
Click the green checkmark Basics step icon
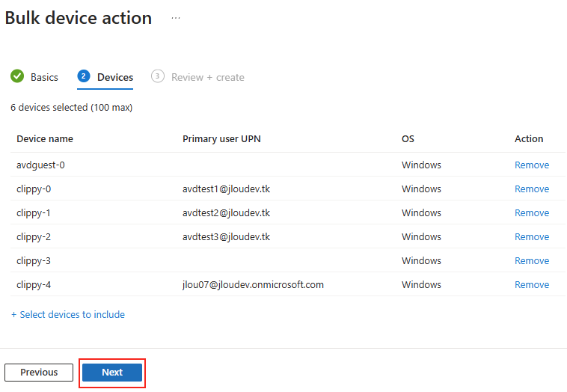(x=17, y=76)
